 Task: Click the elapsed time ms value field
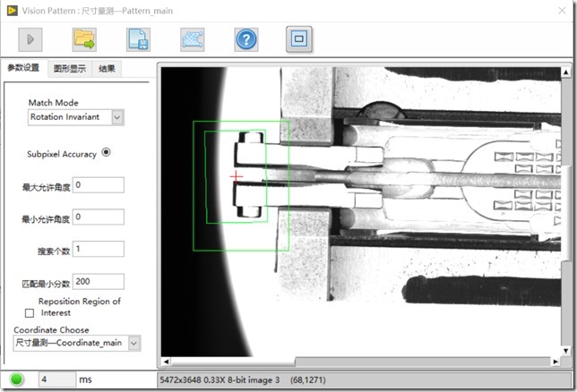click(x=57, y=379)
